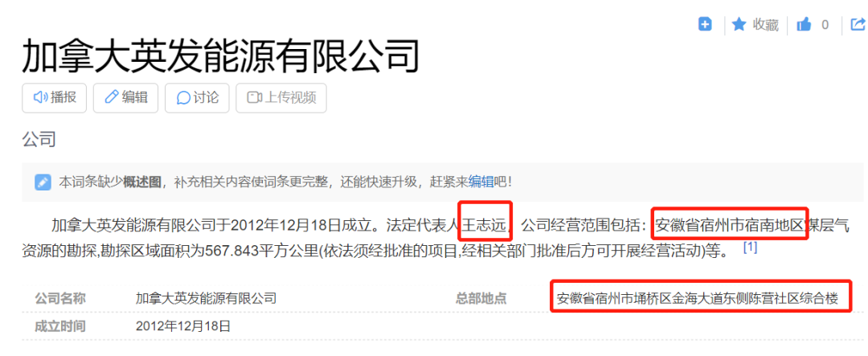Click the blue edit icon in notice bar

coord(43,182)
